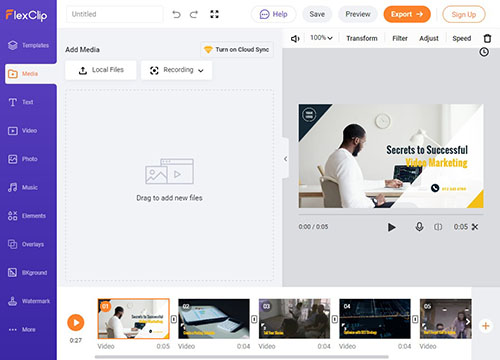The height and width of the screenshot is (360, 500).
Task: Click the FlexClip logo
Action: [26, 15]
